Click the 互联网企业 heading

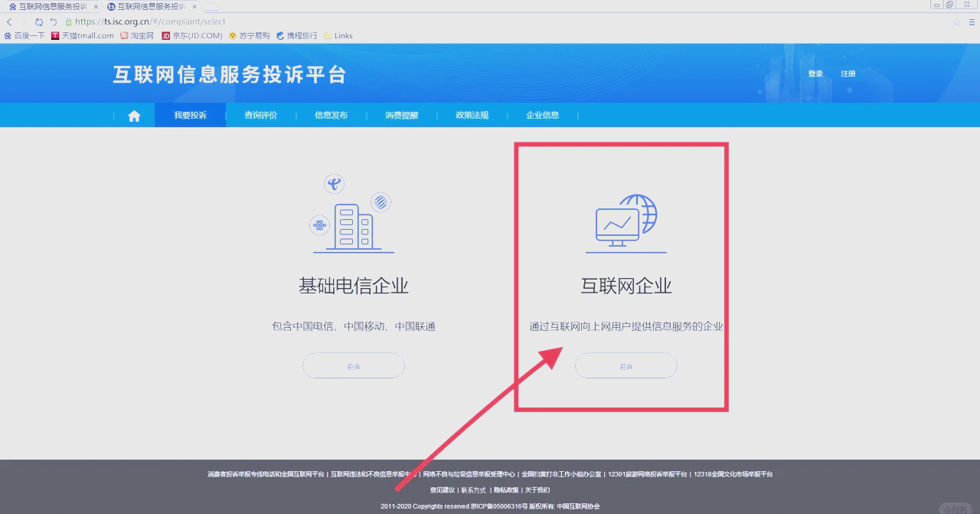626,286
